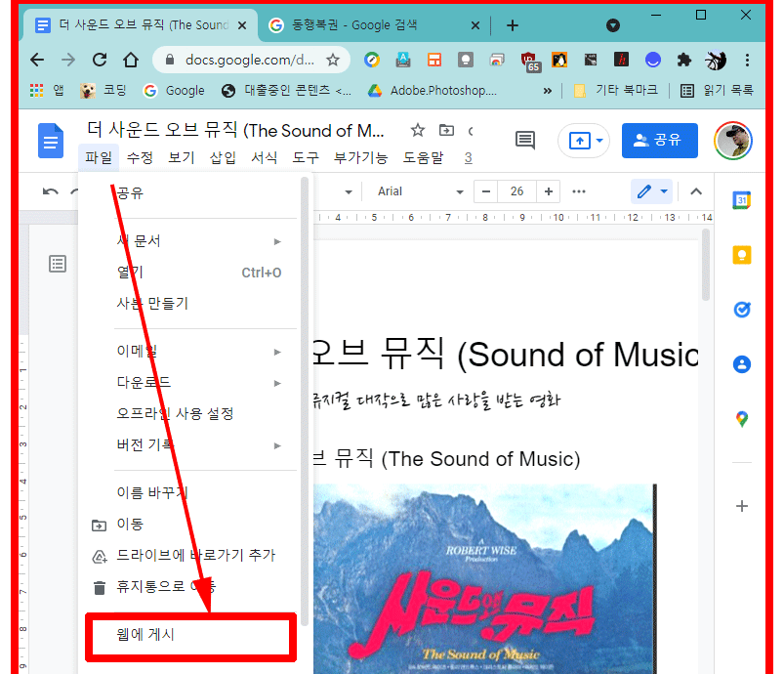Image resolution: width=784 pixels, height=674 pixels.
Task: Click the browser back arrow
Action: (x=37, y=60)
